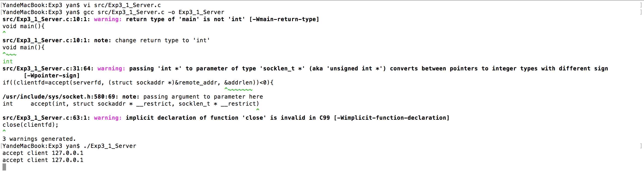The width and height of the screenshot is (644, 172).
Task: Click the '[-Wimplicit-function-declaration]' flag text
Action: pyautogui.click(x=391, y=118)
